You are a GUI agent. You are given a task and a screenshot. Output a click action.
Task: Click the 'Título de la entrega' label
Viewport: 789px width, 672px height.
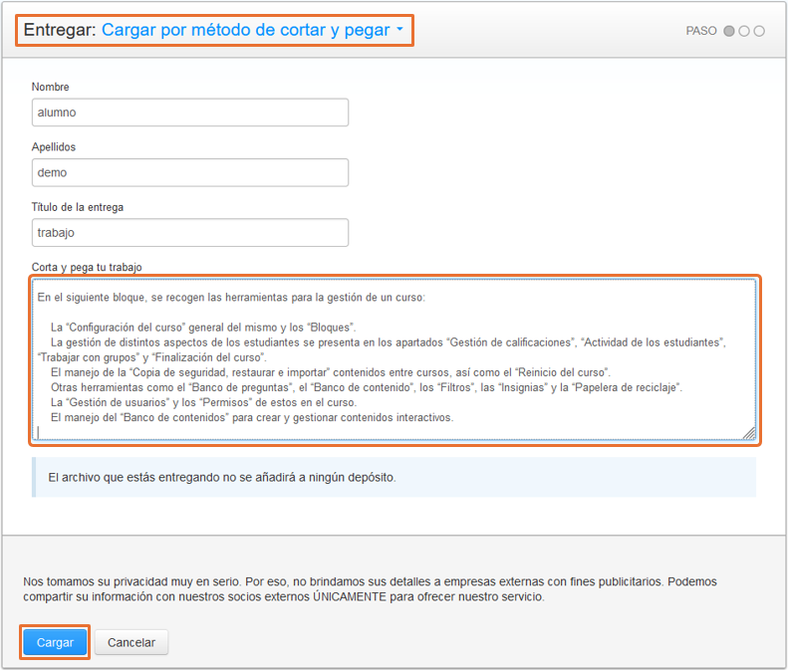click(78, 207)
